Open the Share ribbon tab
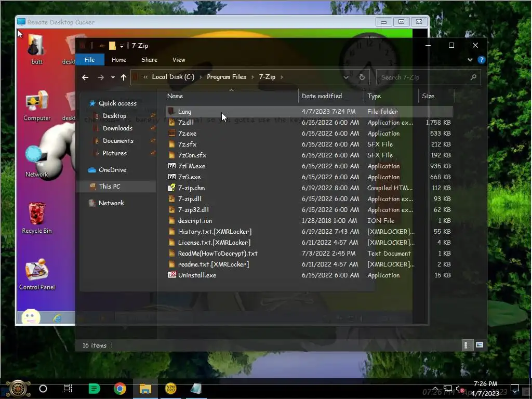The height and width of the screenshot is (399, 532). point(149,60)
